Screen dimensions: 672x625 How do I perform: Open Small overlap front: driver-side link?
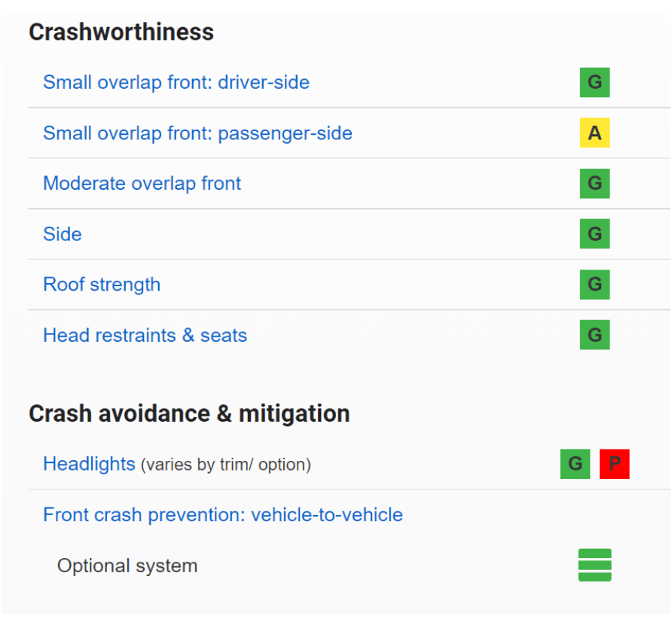(176, 82)
